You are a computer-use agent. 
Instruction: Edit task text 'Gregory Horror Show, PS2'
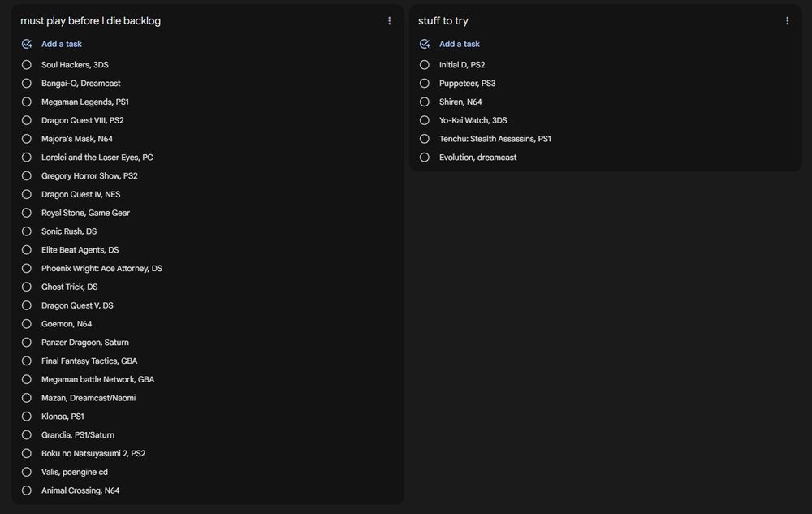point(89,176)
